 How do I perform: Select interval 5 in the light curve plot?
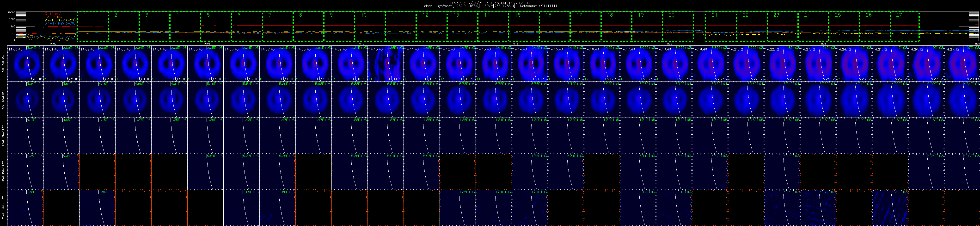216,26
